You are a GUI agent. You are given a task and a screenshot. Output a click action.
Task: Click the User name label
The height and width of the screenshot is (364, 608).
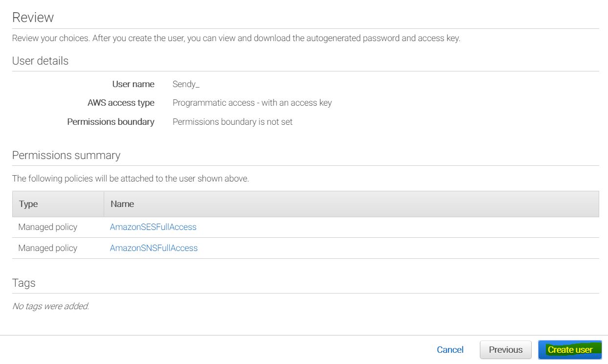point(133,84)
